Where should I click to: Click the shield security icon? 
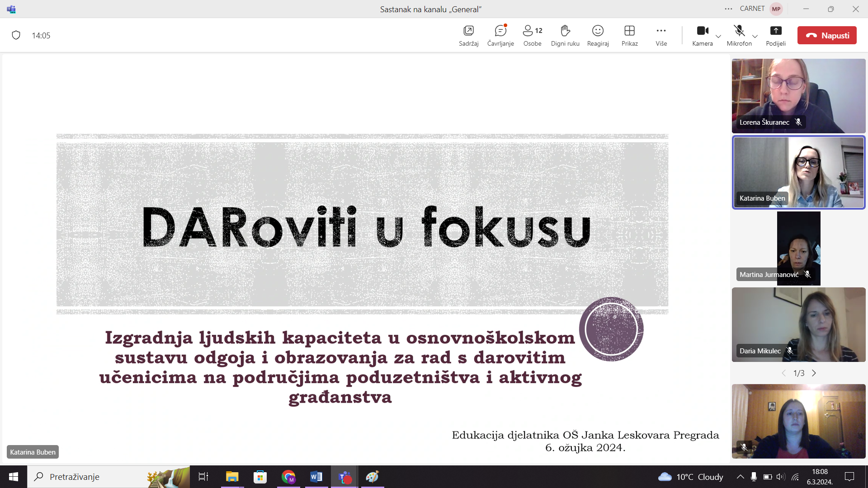pyautogui.click(x=16, y=35)
